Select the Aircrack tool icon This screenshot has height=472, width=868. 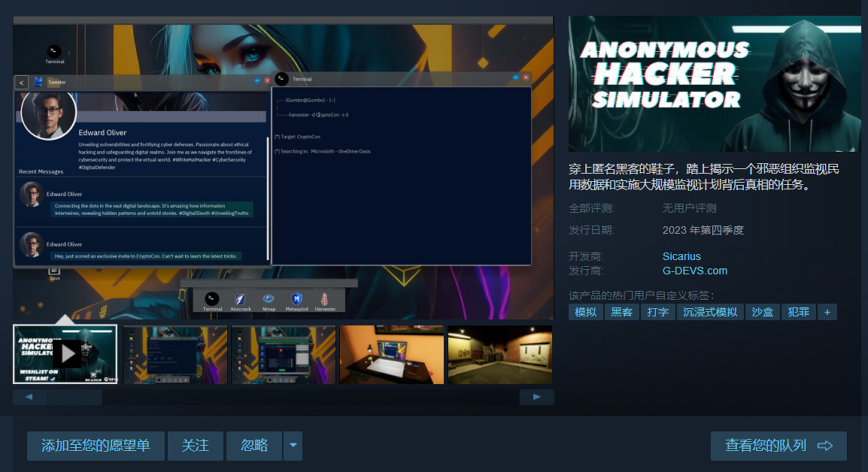240,300
